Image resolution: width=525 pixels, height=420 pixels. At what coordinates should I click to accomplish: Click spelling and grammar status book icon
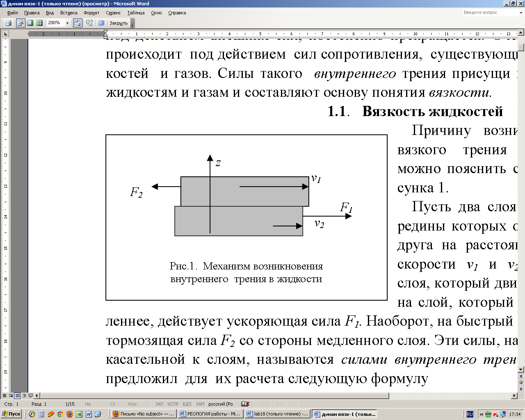(245, 404)
